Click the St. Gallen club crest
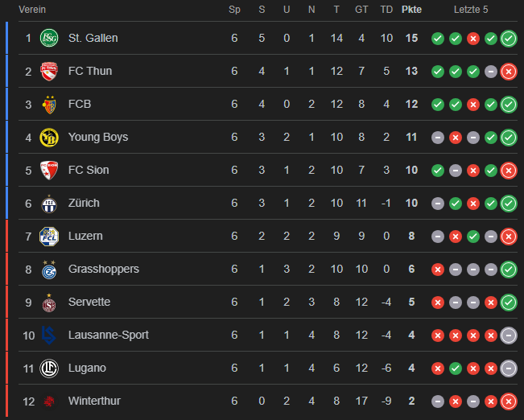This screenshot has height=420, width=524. (50, 38)
